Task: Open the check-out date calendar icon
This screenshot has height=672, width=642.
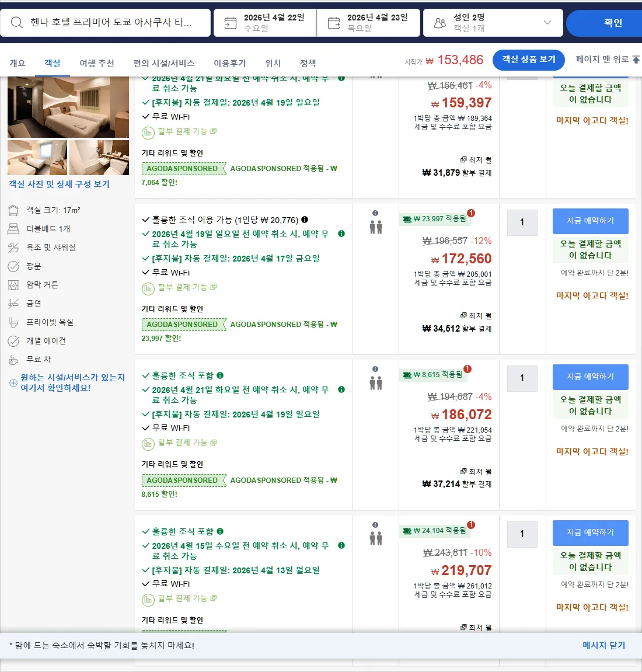Action: pyautogui.click(x=334, y=23)
